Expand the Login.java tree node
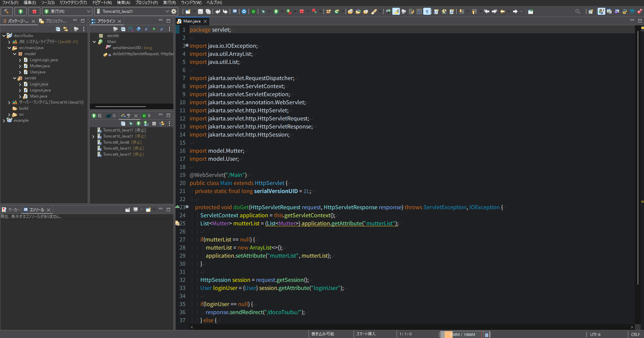Screen dimensions: 644x338 20,84
